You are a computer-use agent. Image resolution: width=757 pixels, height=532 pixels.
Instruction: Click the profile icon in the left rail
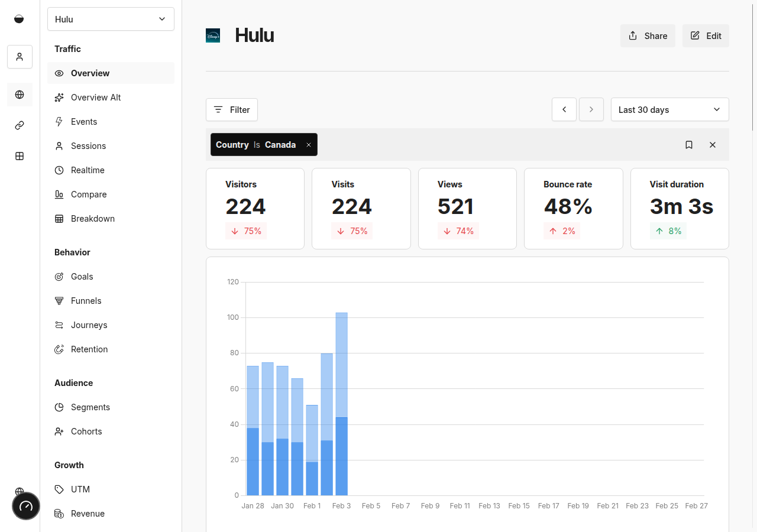(20, 57)
